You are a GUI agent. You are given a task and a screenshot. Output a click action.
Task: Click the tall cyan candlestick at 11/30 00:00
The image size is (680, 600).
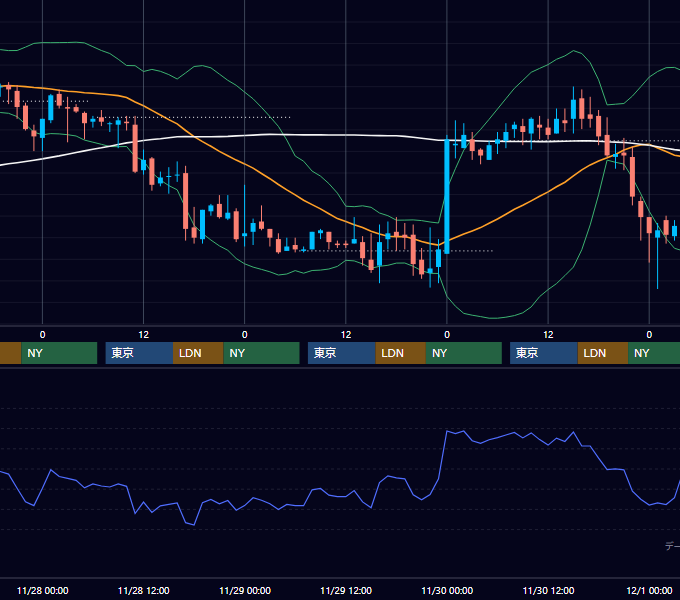tap(447, 195)
